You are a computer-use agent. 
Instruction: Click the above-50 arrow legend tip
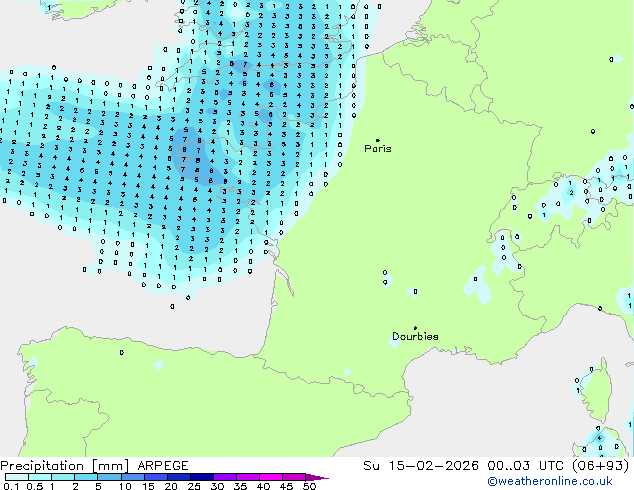click(x=317, y=477)
